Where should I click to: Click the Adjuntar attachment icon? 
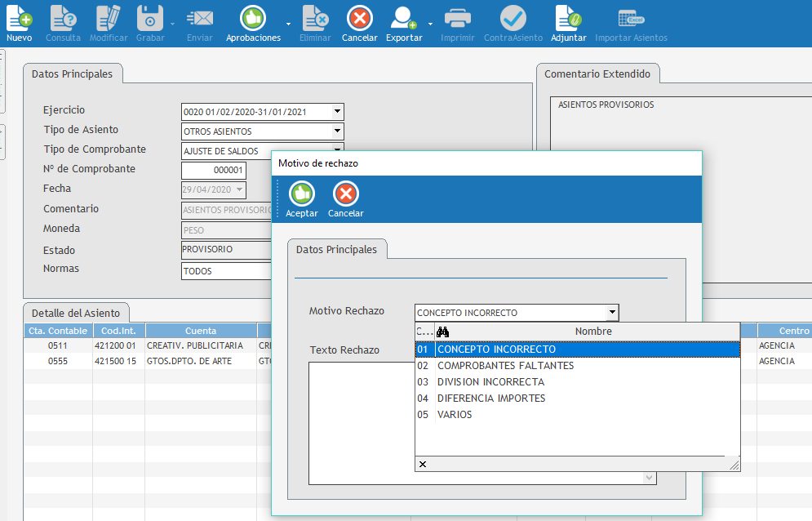(x=568, y=18)
